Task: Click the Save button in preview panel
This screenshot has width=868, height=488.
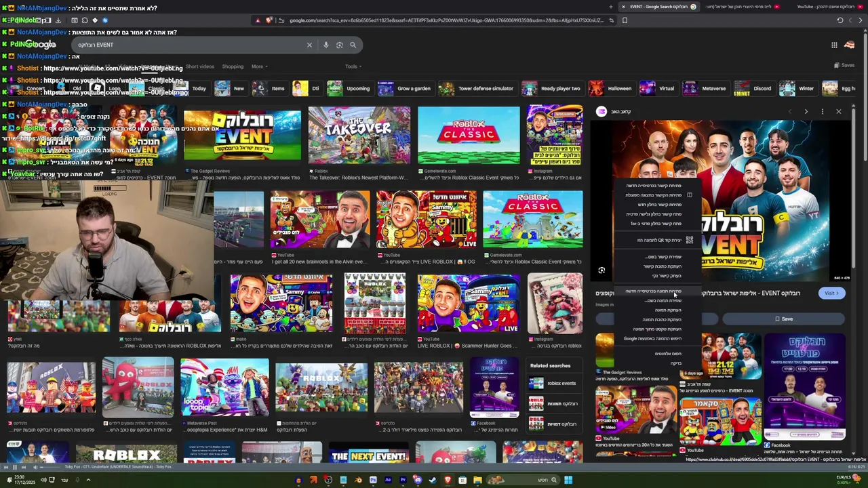Action: point(784,319)
